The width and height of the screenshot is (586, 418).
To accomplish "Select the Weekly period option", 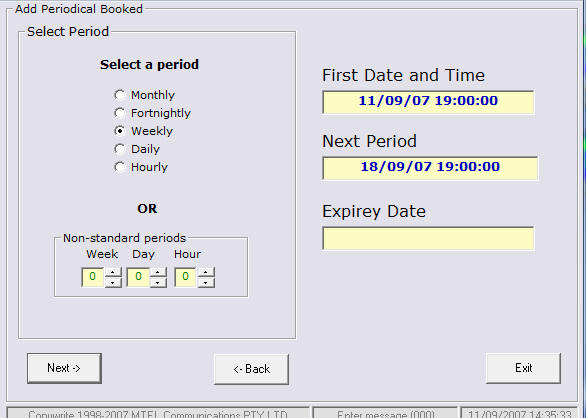I will tap(120, 131).
